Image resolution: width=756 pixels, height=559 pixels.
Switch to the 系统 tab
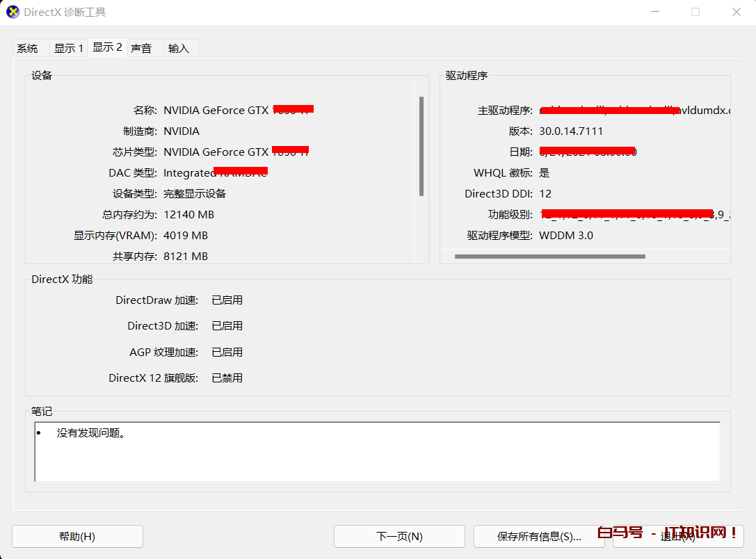27,48
